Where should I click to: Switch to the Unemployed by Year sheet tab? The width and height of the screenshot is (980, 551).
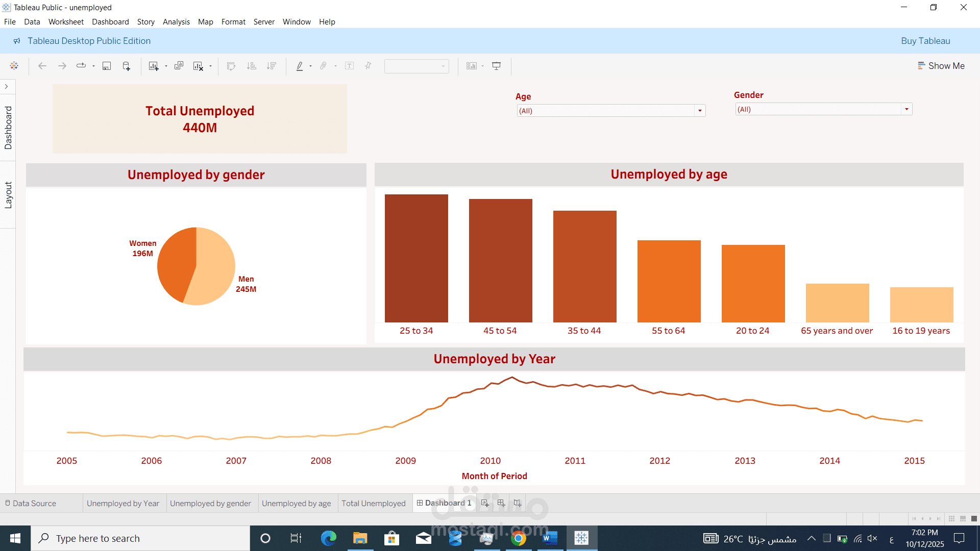[122, 503]
